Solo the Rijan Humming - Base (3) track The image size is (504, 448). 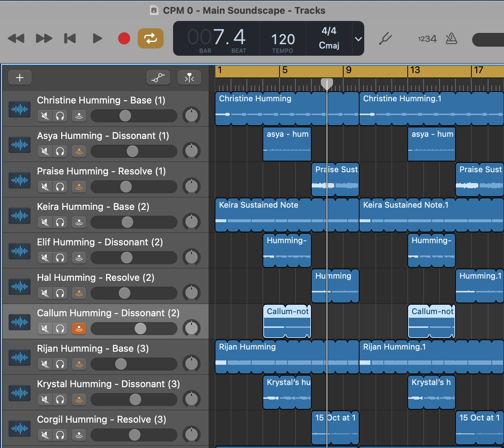[x=60, y=364]
